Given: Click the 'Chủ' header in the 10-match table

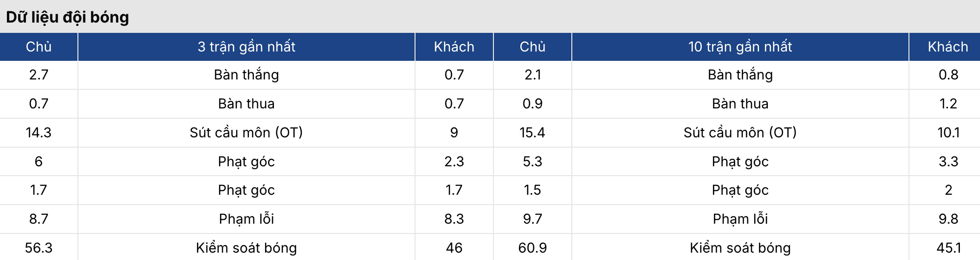Looking at the screenshot, I should 532,47.
